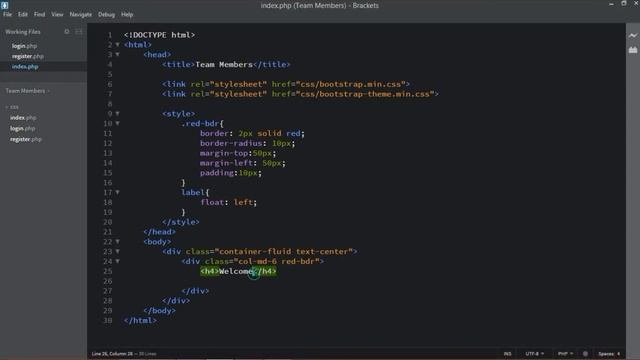
Task: Open Working Files settings gear
Action: point(67,31)
